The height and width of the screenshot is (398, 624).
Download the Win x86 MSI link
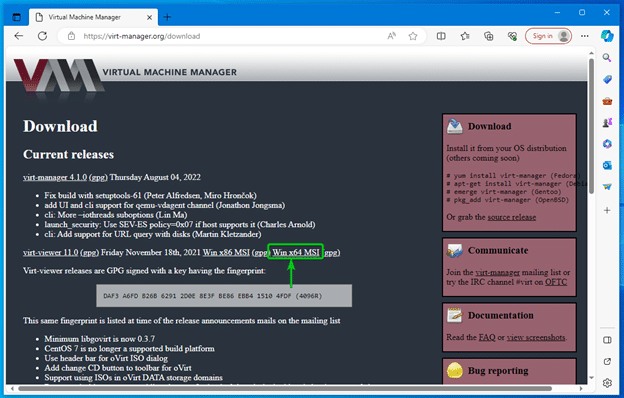tap(226, 252)
